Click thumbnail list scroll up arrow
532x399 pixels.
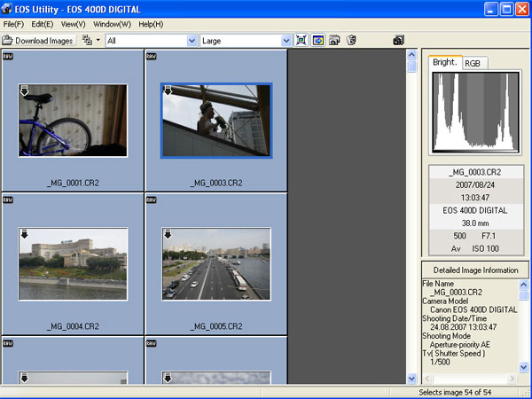click(x=411, y=55)
